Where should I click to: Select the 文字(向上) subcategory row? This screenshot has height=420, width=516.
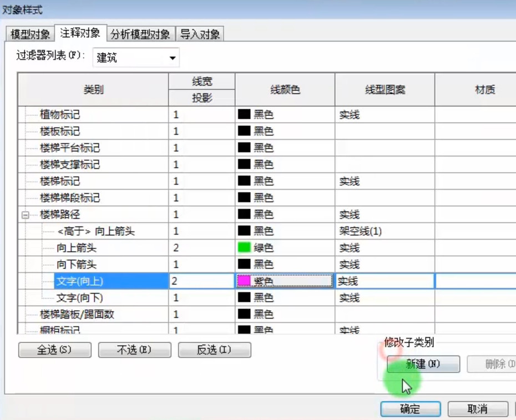pyautogui.click(x=111, y=281)
